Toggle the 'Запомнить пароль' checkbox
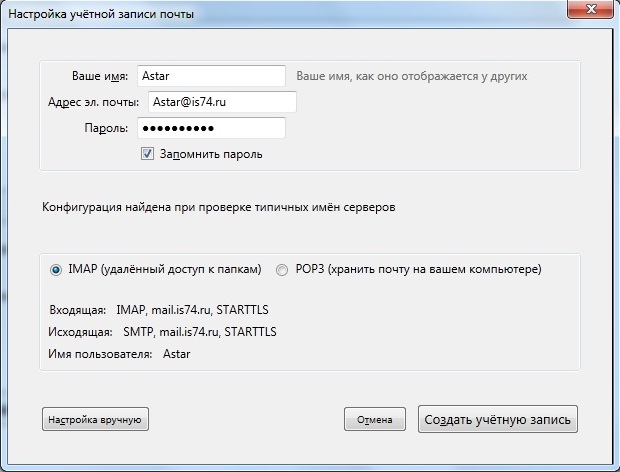 [147, 154]
